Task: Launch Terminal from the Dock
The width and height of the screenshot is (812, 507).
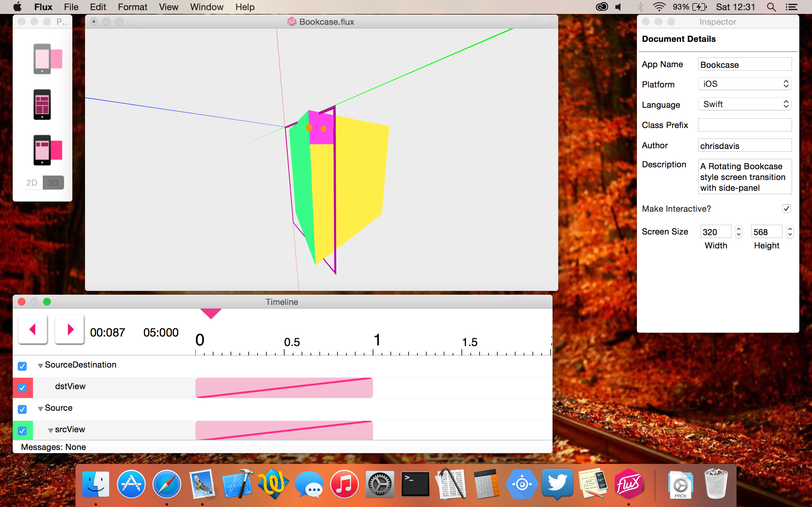Action: 416,484
